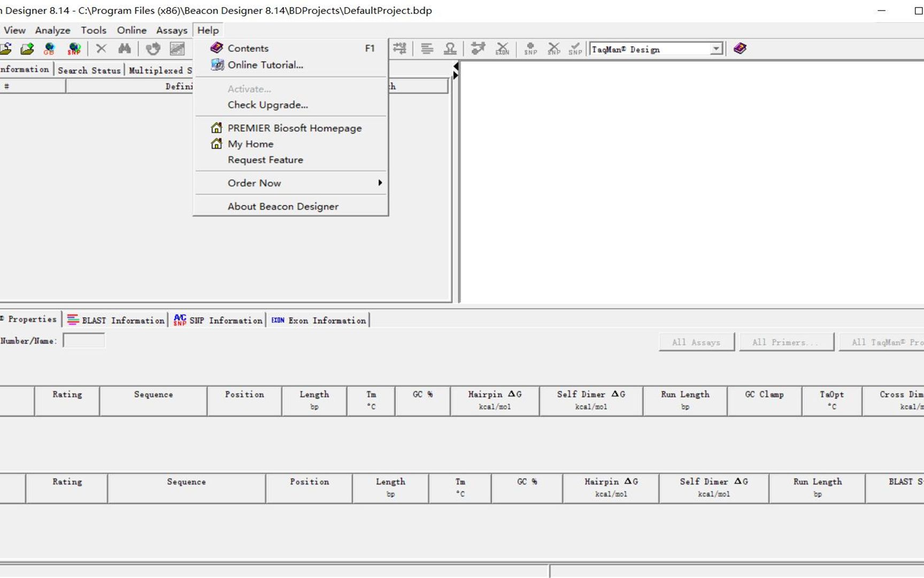The image size is (924, 578).
Task: Click Position header in lower table
Action: pos(309,488)
